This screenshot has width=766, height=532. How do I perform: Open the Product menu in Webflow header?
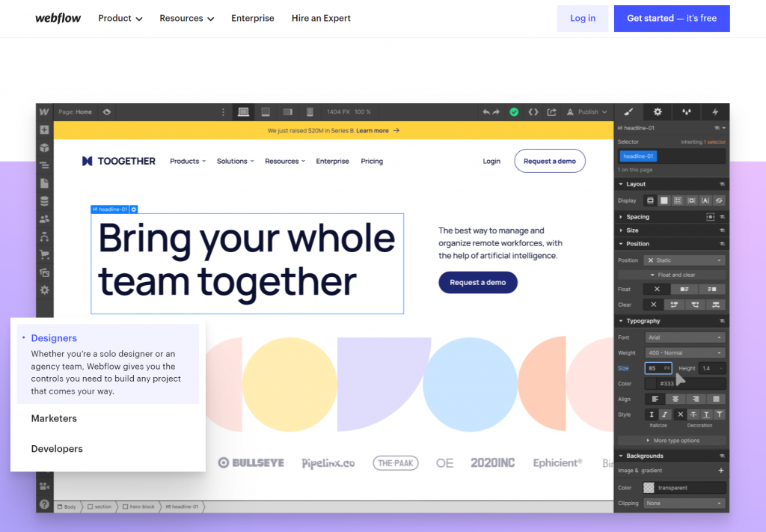pos(120,18)
